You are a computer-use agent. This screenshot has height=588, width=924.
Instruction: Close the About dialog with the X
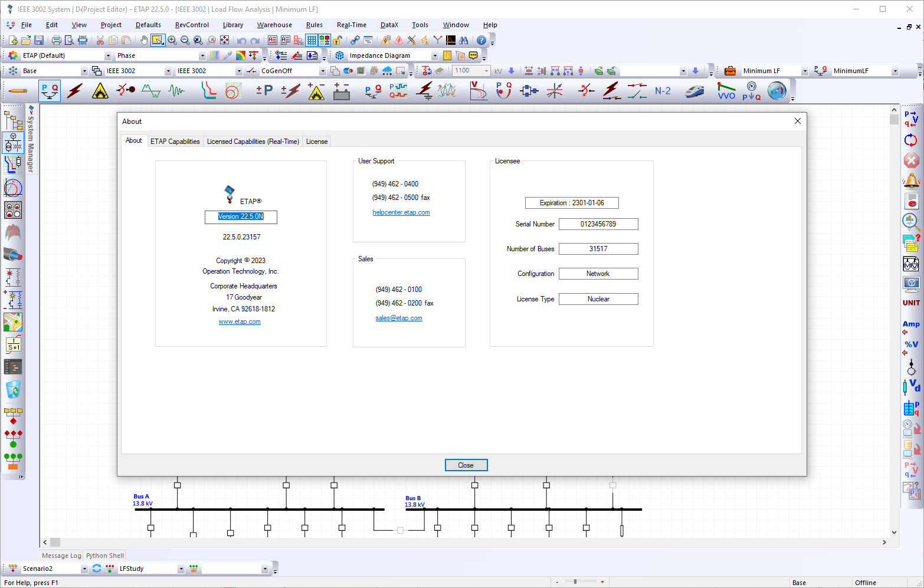click(798, 121)
